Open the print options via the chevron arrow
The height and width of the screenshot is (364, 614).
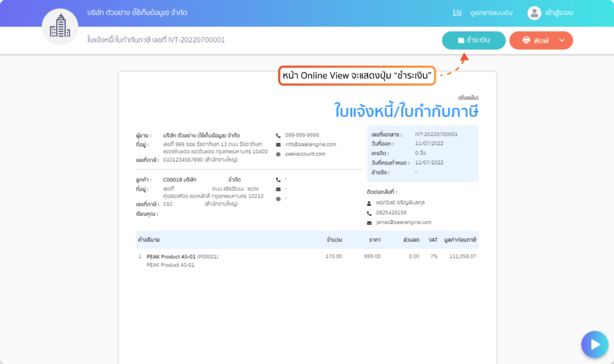(x=562, y=40)
